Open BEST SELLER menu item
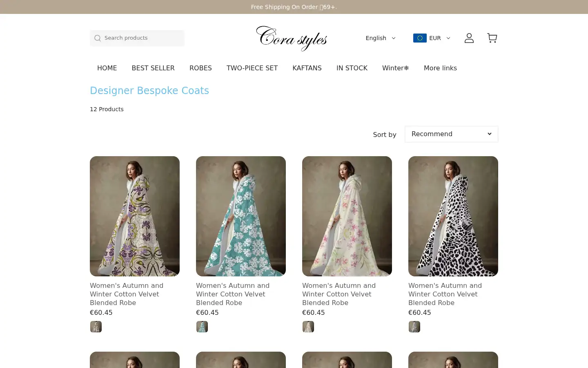 click(153, 68)
